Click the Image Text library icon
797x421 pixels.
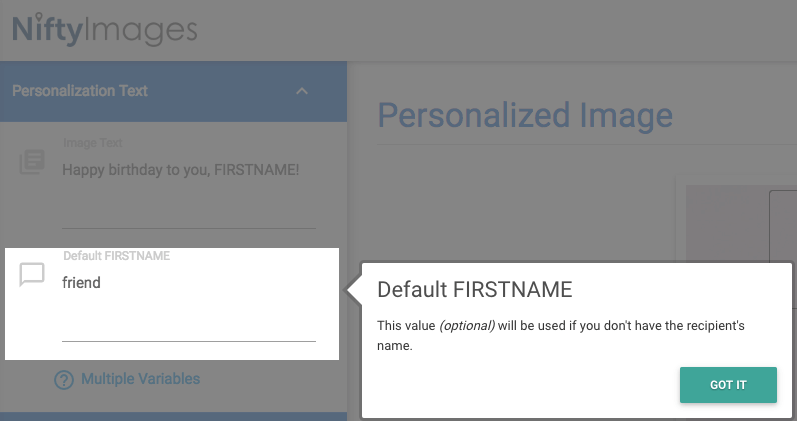click(x=32, y=163)
